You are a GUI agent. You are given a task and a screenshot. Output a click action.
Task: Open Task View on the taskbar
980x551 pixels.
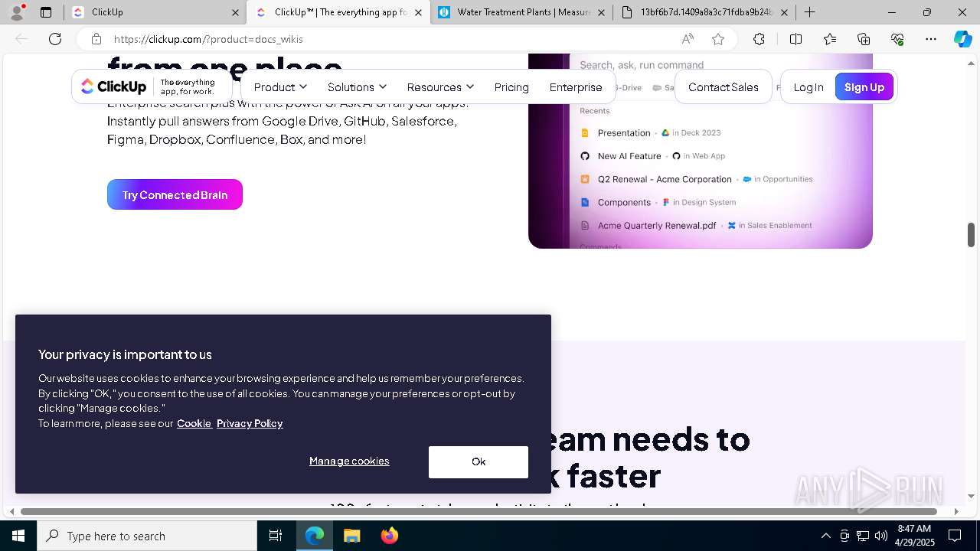point(276,536)
